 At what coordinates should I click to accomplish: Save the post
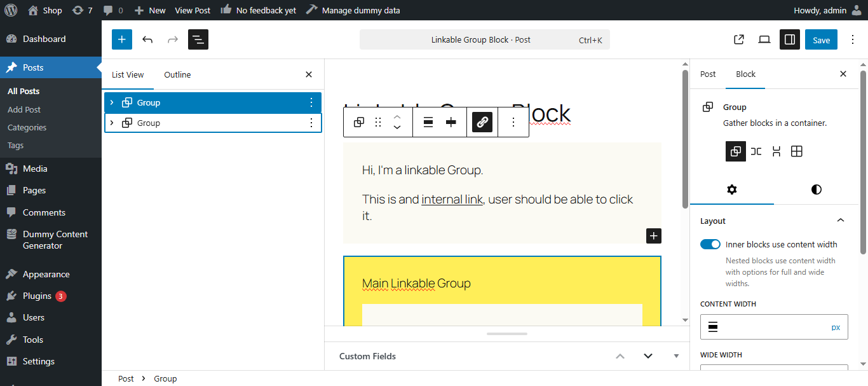(821, 39)
